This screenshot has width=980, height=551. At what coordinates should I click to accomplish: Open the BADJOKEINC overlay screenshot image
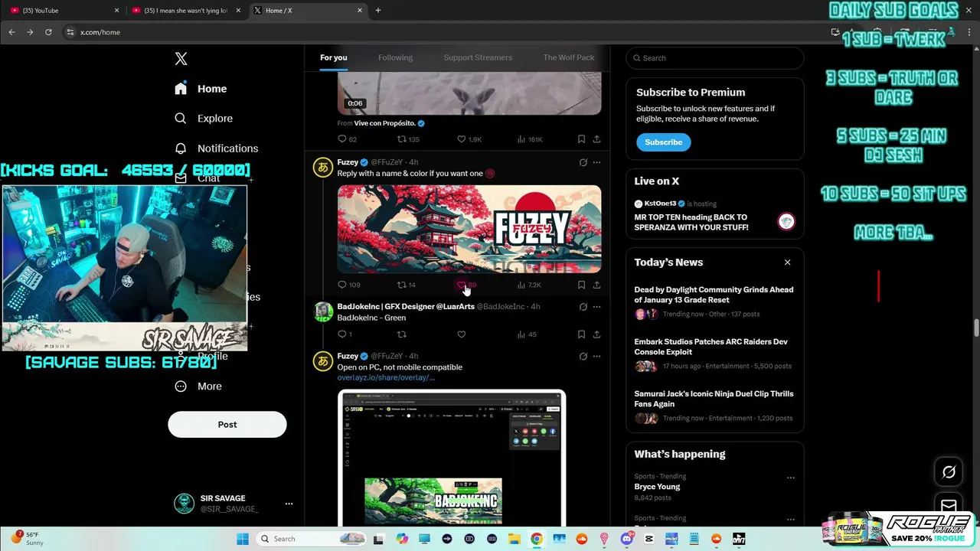click(452, 458)
